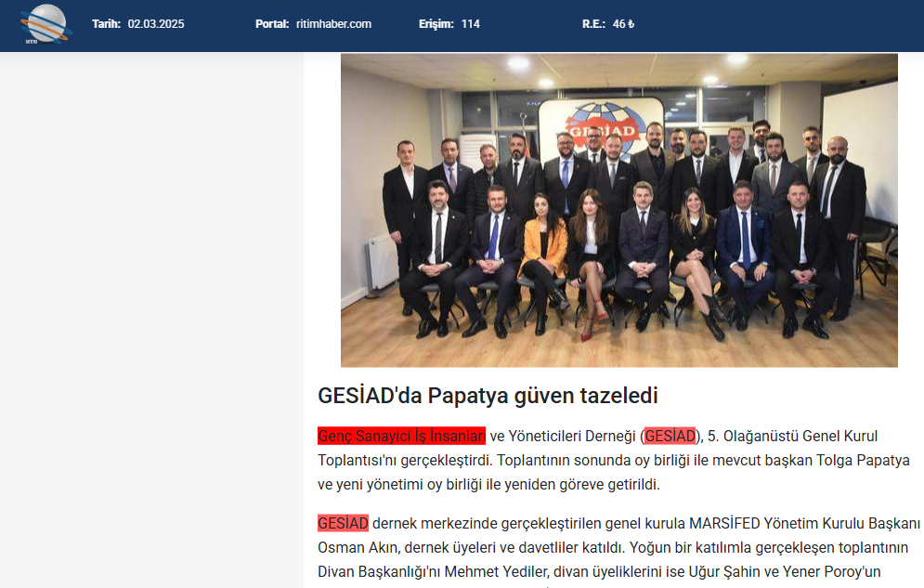Select the Tarih date 02.03.2025
924x588 pixels.
(156, 24)
